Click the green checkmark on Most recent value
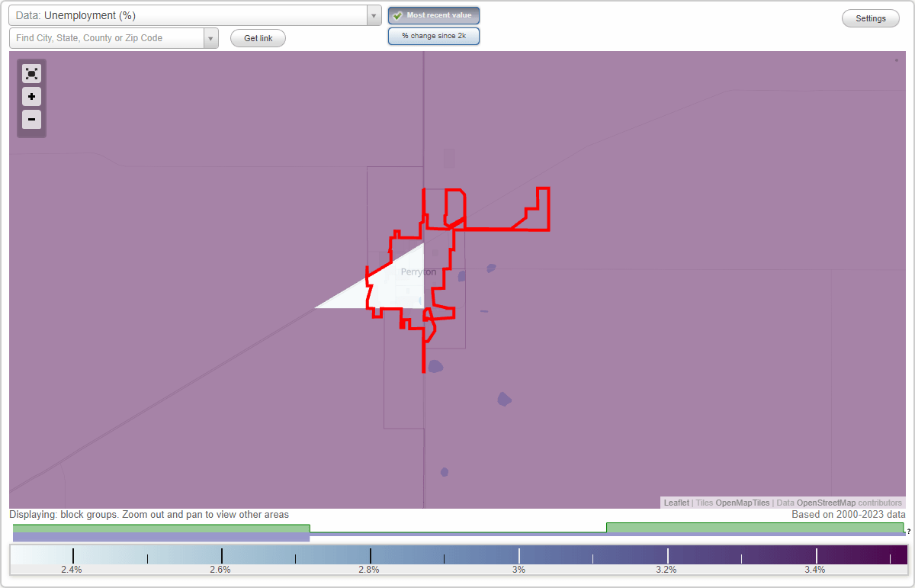This screenshot has width=915, height=588. 398,15
